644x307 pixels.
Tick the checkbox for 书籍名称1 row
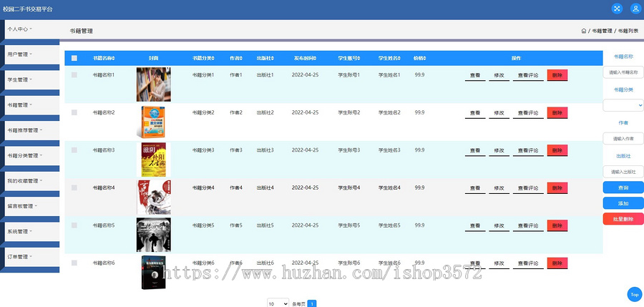tap(74, 75)
